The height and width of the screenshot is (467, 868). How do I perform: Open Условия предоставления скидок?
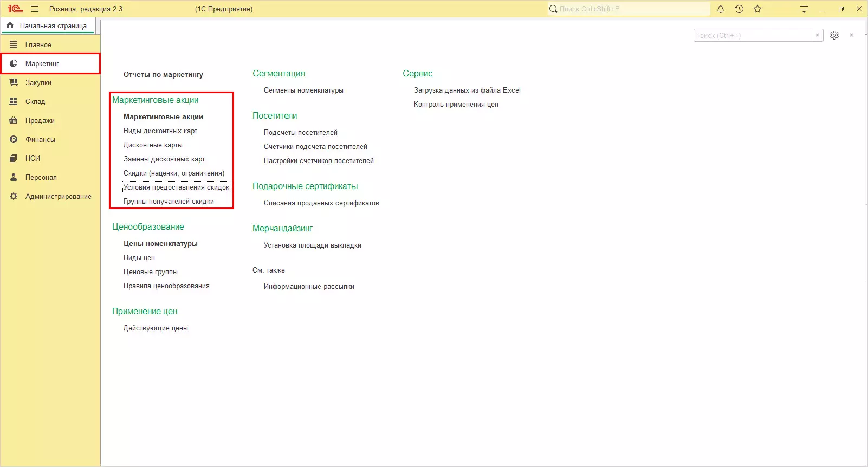(177, 187)
